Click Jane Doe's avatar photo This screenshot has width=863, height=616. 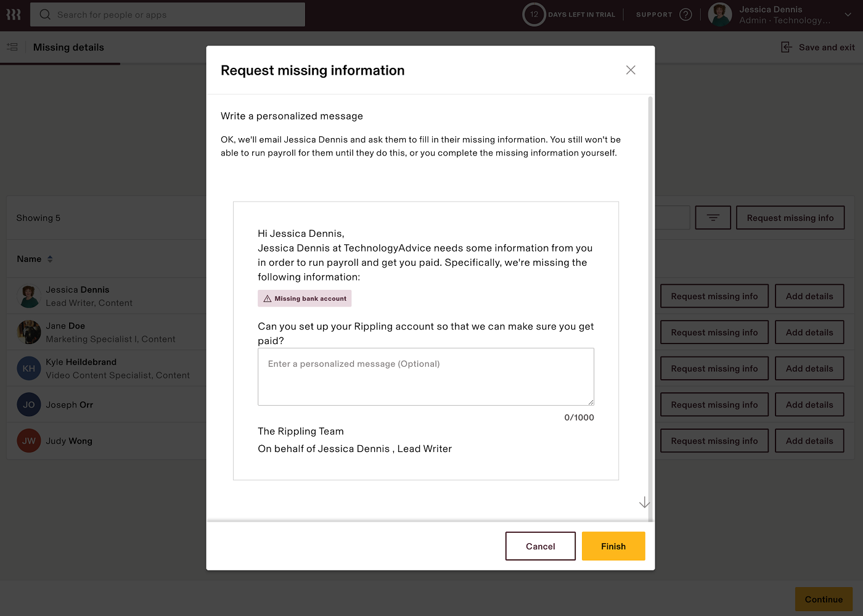(29, 332)
